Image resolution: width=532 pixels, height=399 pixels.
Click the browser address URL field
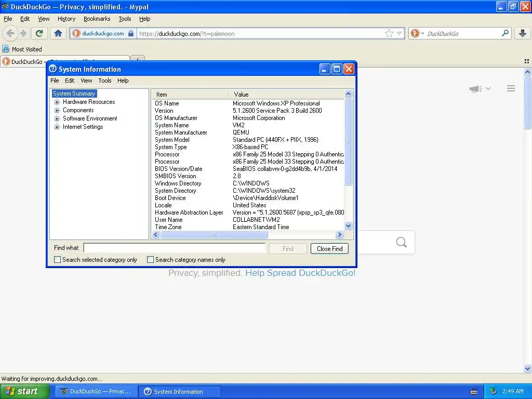[x=260, y=33]
